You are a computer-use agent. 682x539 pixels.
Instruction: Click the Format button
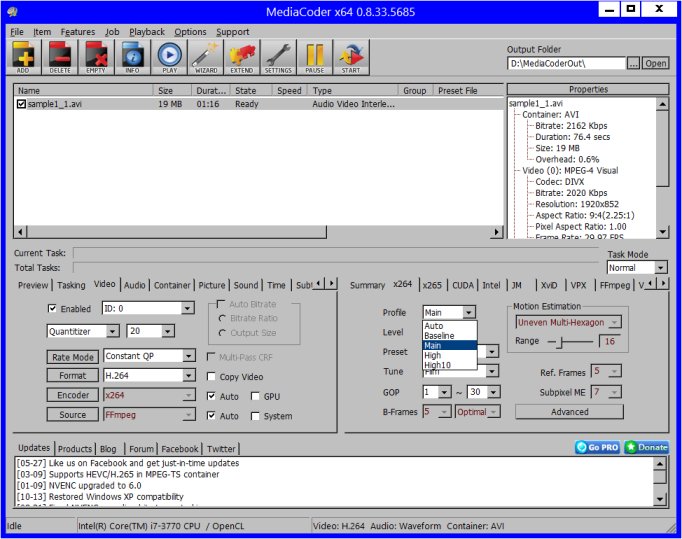coord(73,375)
